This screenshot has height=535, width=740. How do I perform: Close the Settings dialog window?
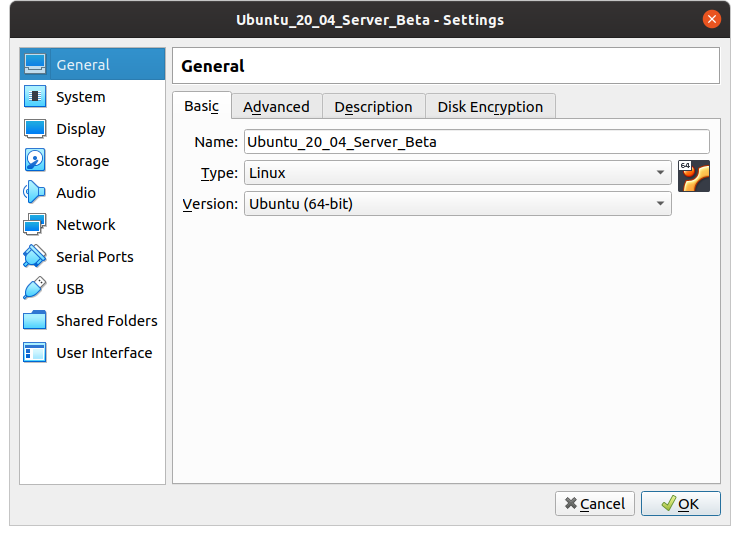click(712, 19)
